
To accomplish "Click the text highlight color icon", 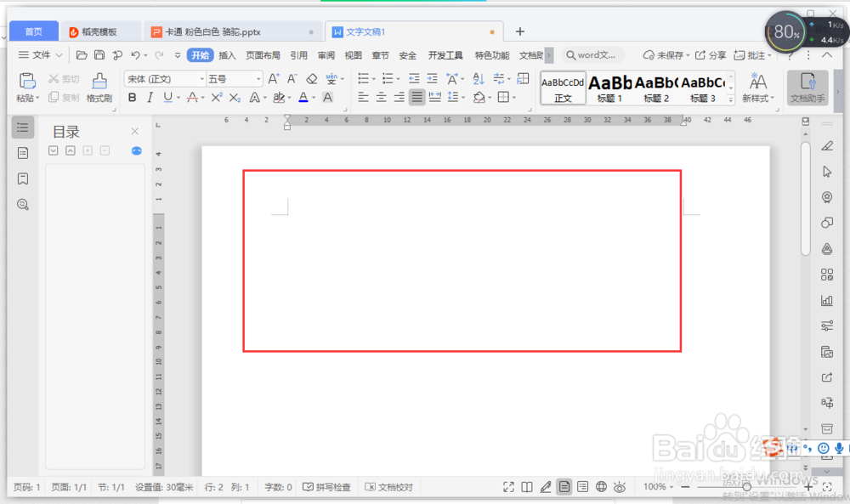I will click(x=279, y=98).
